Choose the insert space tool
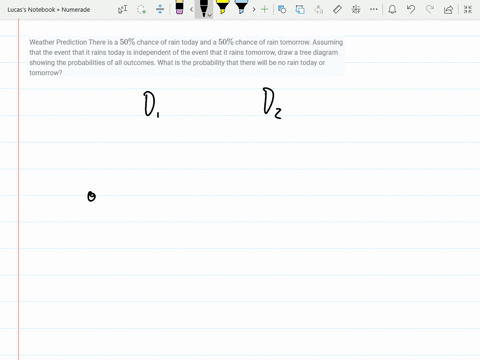Viewport: 480px width, 360px height. coord(160,9)
